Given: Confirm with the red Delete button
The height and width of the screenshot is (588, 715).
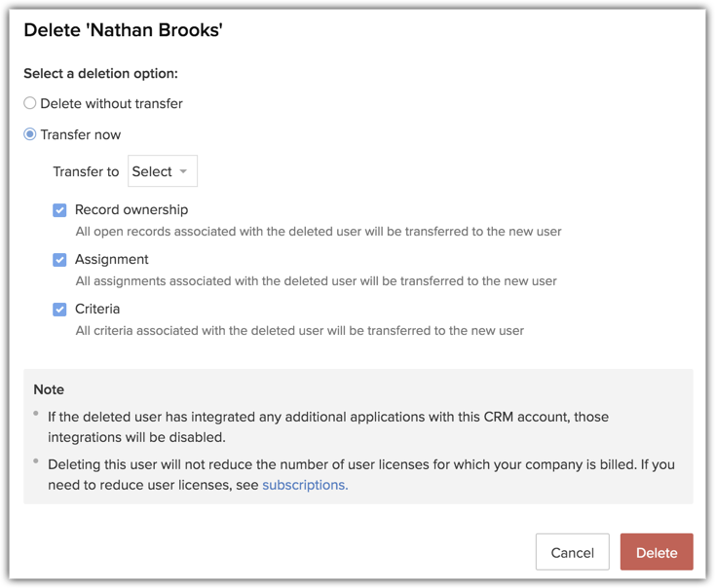Looking at the screenshot, I should pyautogui.click(x=656, y=552).
